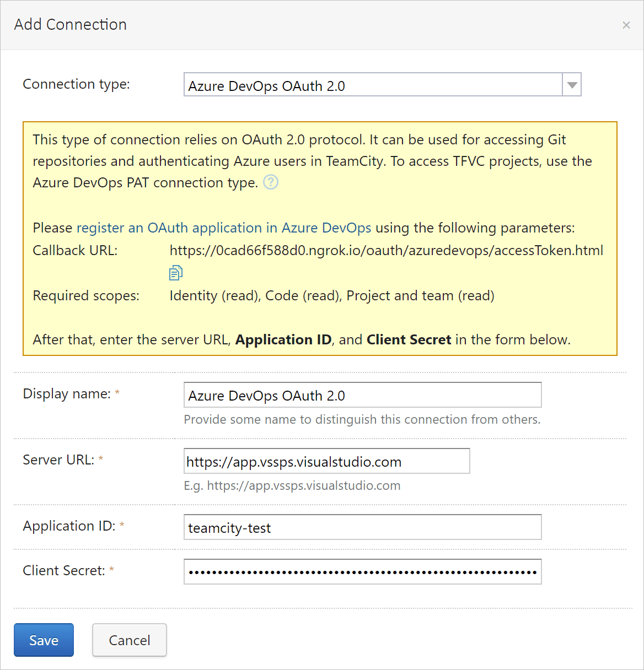Image resolution: width=644 pixels, height=670 pixels.
Task: Click the 'Client Secret:' field label
Action: pos(64,570)
